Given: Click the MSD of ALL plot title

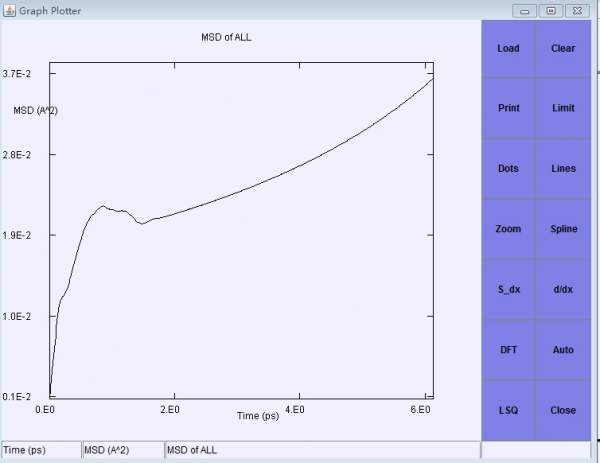Looking at the screenshot, I should (x=226, y=37).
